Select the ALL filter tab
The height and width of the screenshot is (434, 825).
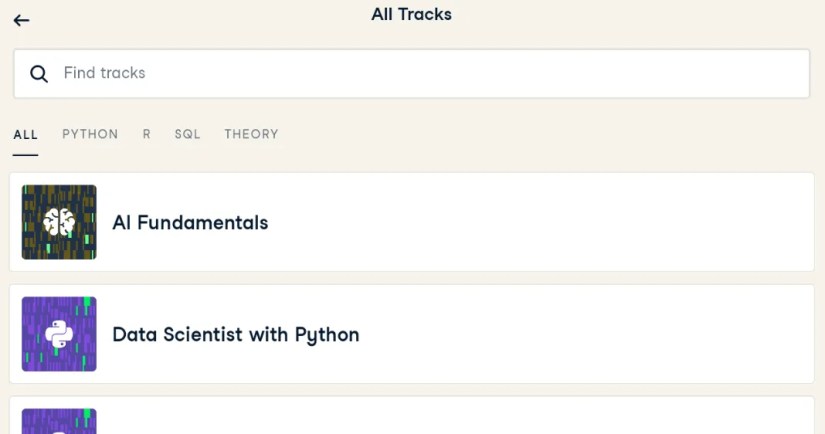(25, 134)
